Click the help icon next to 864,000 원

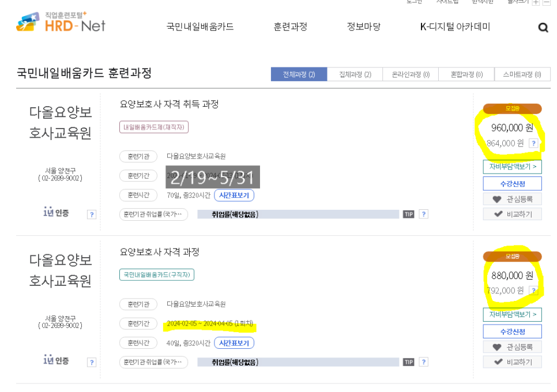[533, 143]
